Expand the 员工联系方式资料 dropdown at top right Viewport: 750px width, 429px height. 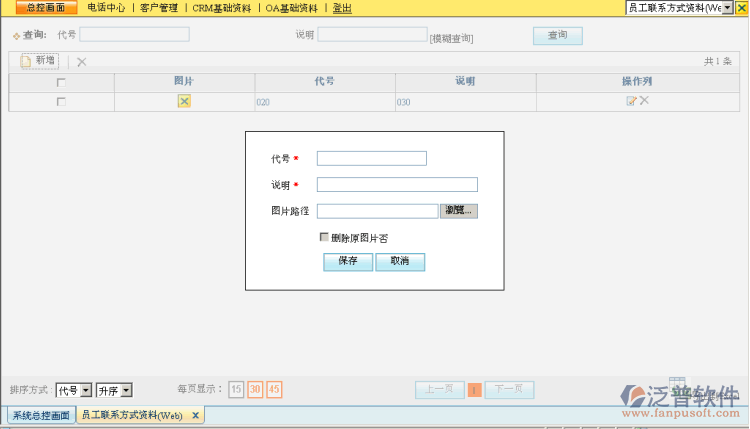click(726, 8)
